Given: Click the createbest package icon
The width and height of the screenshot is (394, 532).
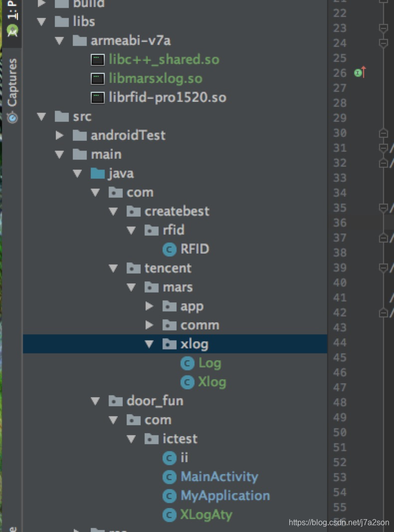Looking at the screenshot, I should pyautogui.click(x=134, y=212).
